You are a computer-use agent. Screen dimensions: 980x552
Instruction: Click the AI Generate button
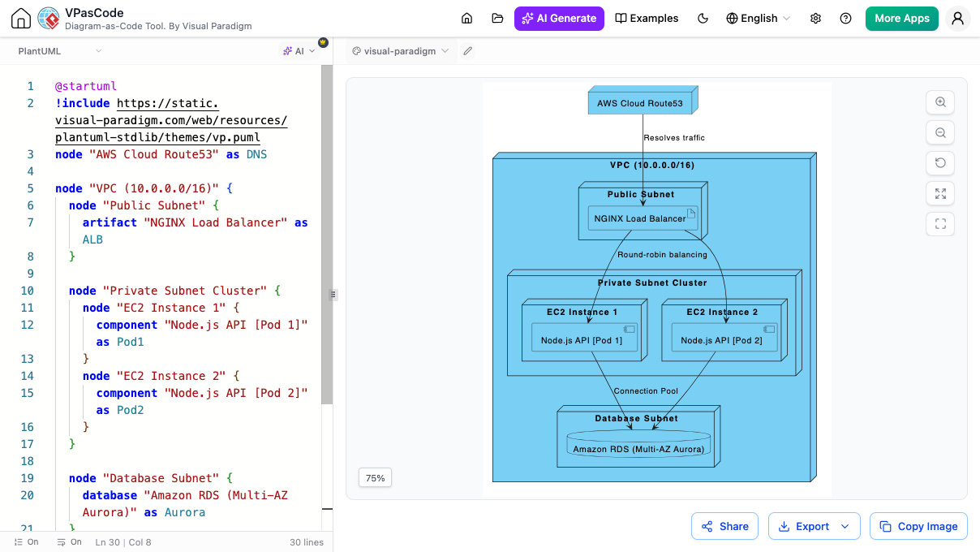(559, 18)
